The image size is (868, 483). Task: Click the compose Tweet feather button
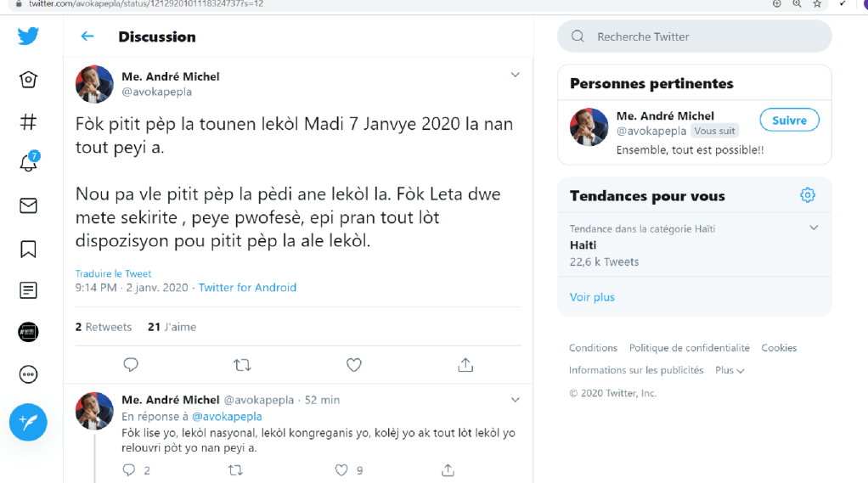[x=28, y=422]
